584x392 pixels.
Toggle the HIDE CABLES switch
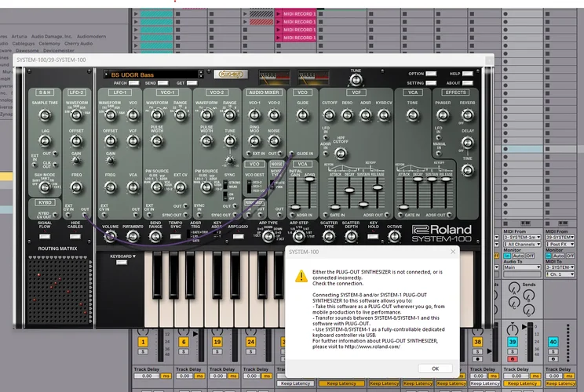tap(75, 234)
